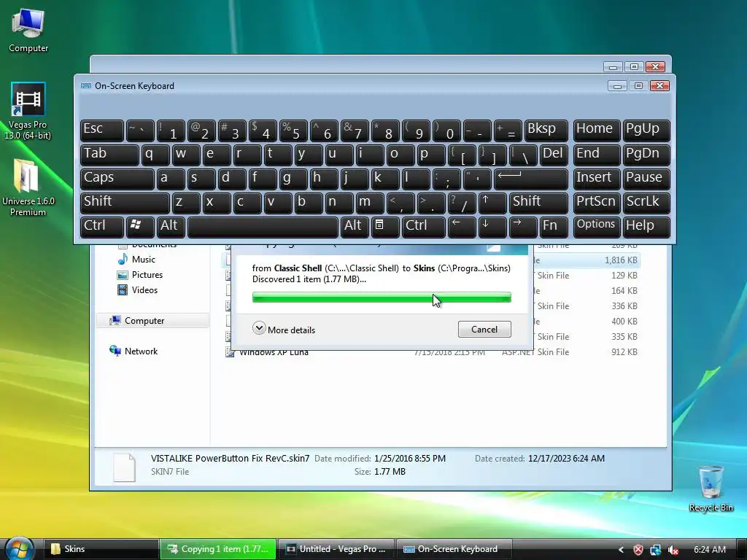Open keyboard Options
Image resolution: width=747 pixels, height=560 pixels.
597,226
